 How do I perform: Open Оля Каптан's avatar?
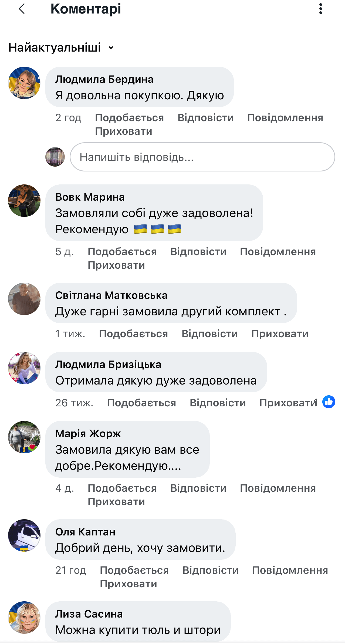click(24, 535)
